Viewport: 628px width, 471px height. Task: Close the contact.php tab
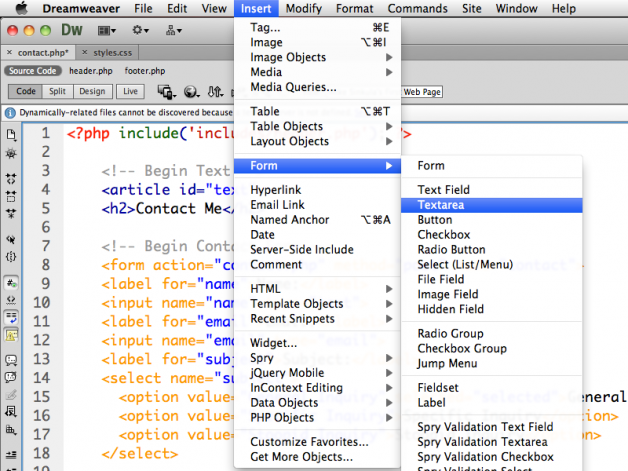click(x=9, y=52)
